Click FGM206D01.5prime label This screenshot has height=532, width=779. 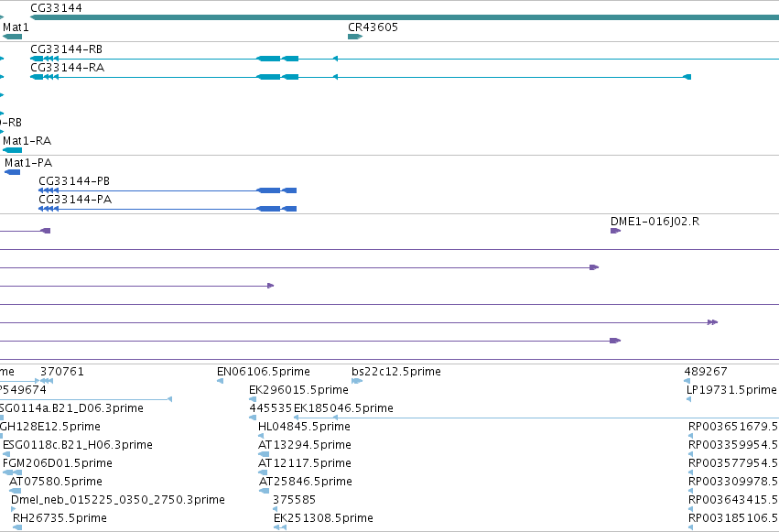pyautogui.click(x=57, y=463)
